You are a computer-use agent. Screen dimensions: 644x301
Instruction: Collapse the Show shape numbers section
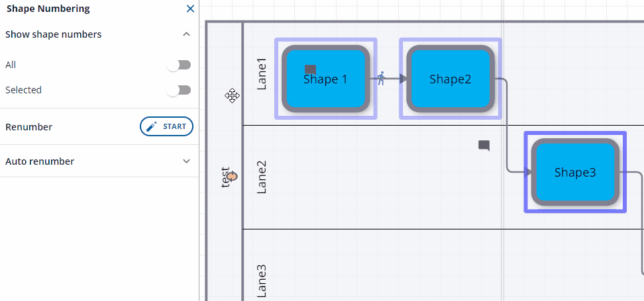tap(186, 34)
